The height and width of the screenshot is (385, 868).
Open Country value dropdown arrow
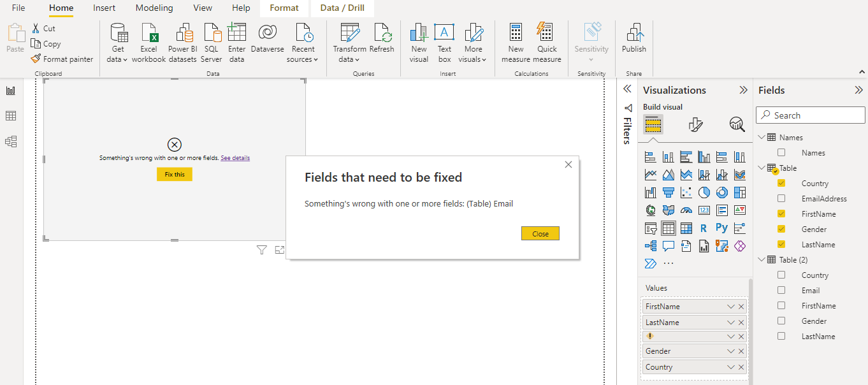pyautogui.click(x=731, y=367)
